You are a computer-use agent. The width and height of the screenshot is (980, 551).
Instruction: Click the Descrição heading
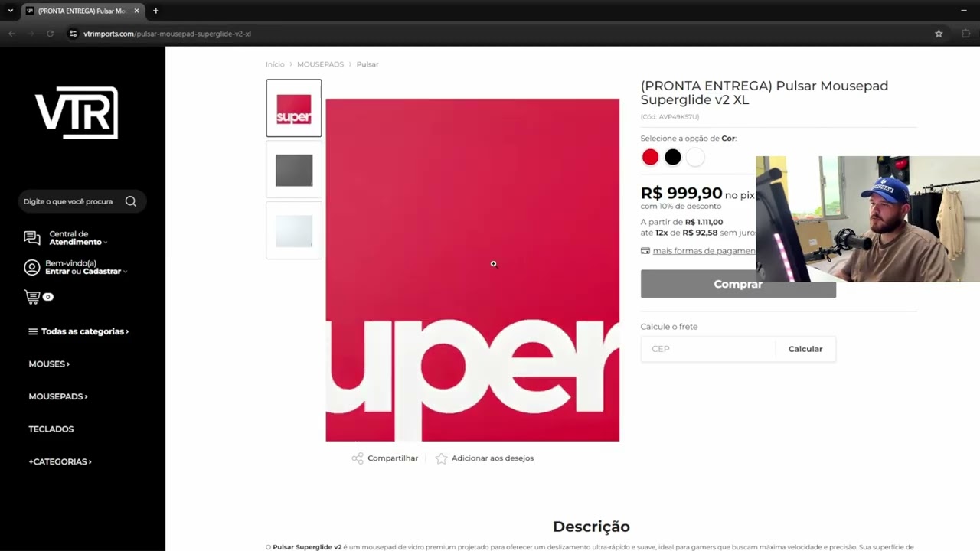(x=591, y=527)
